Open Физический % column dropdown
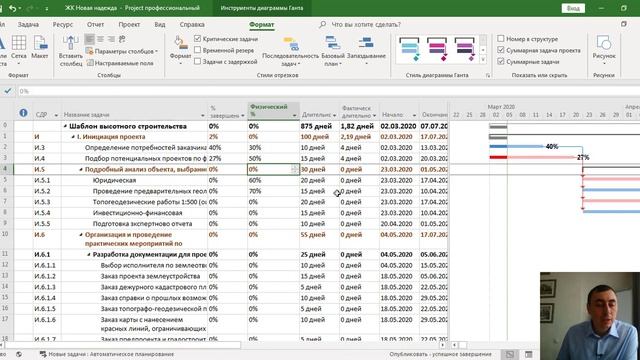640x360 pixels. pyautogui.click(x=294, y=116)
